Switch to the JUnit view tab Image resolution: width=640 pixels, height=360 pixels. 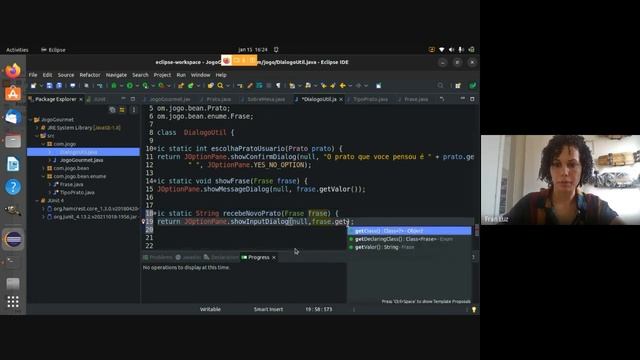coord(97,99)
